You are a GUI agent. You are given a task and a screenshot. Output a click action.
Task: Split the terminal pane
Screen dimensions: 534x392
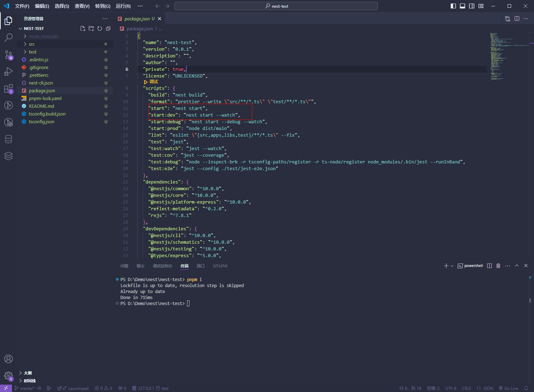point(489,266)
